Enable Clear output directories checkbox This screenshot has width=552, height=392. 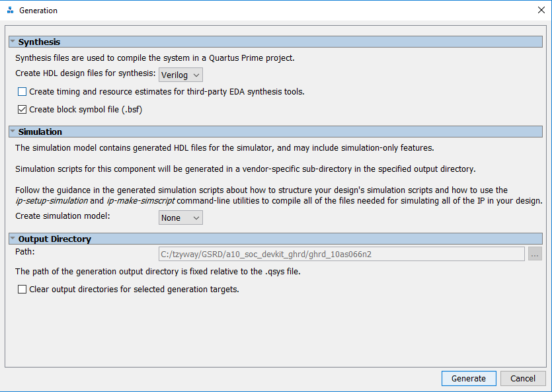22,290
